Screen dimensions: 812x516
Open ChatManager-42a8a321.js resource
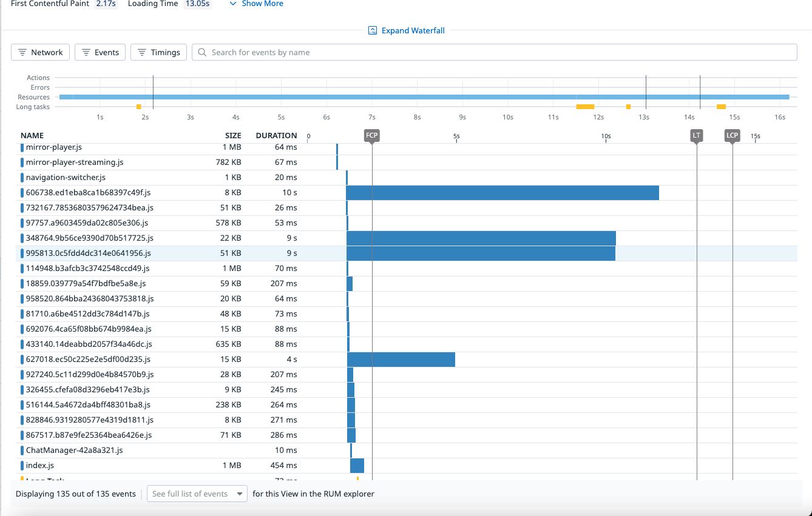pyautogui.click(x=74, y=451)
